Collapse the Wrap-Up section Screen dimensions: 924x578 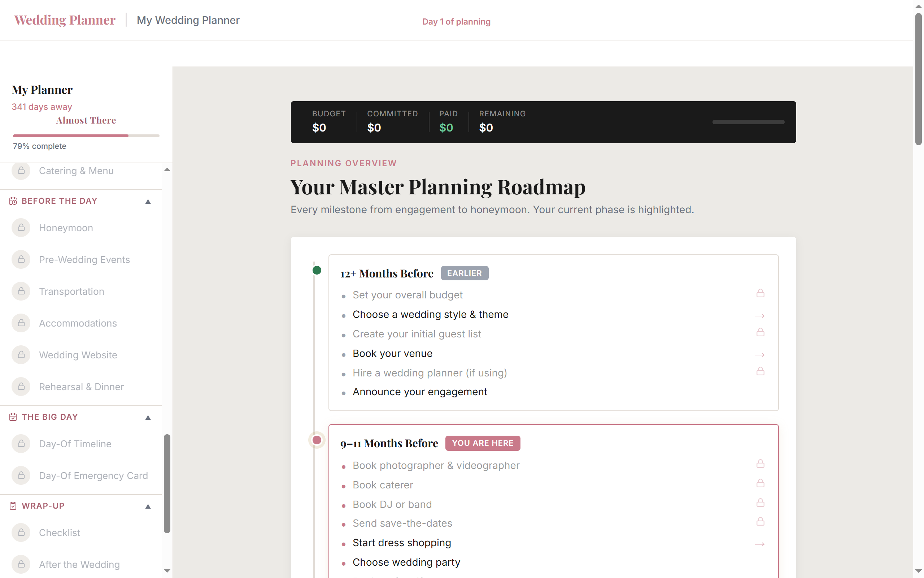click(x=148, y=506)
